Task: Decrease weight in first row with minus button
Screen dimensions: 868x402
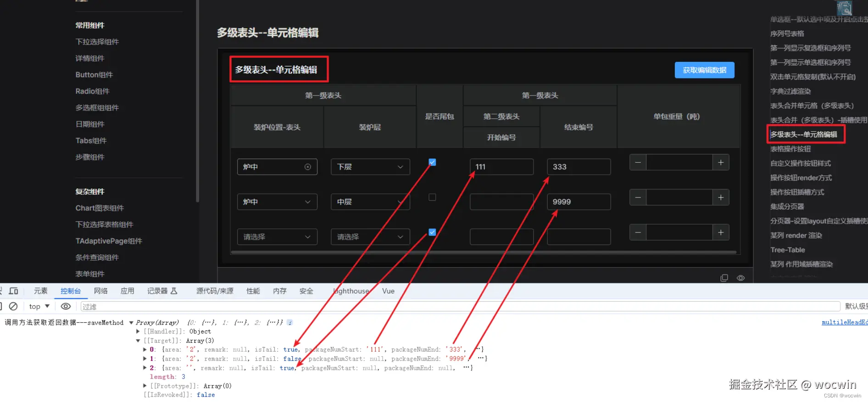Action: pyautogui.click(x=638, y=162)
